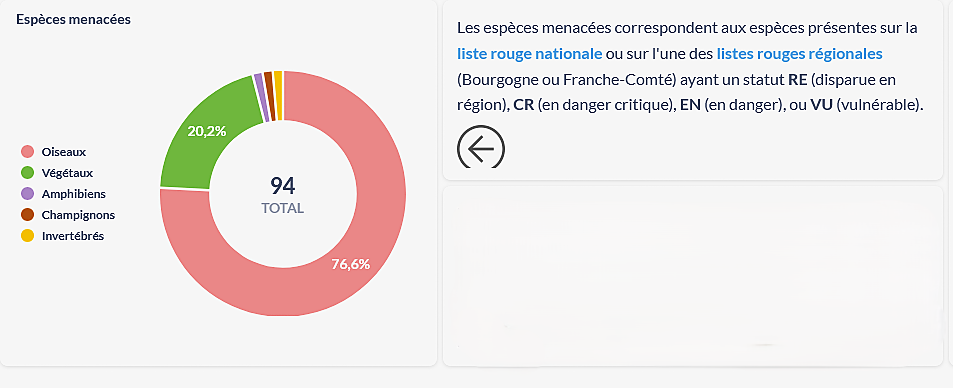
Task: Open the liste rouge nationale link
Action: [529, 54]
